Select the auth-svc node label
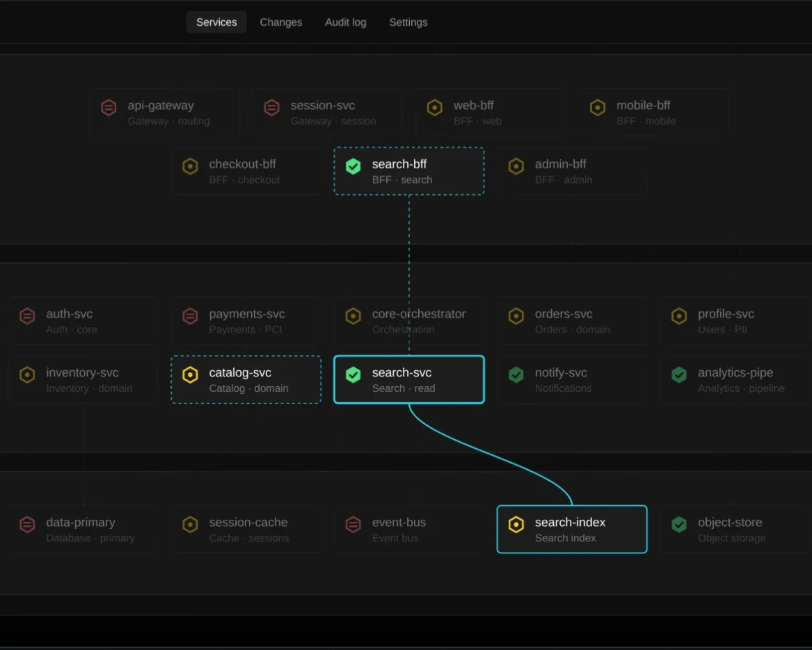812x650 pixels. 70,314
